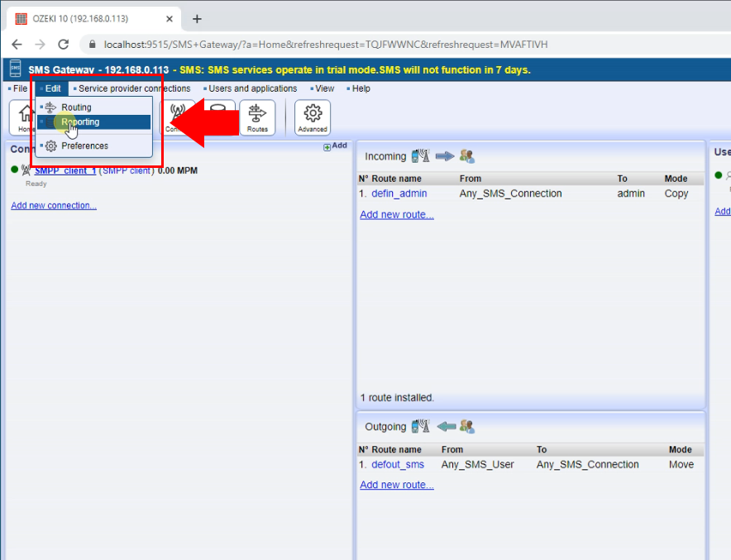This screenshot has width=731, height=560.
Task: Select Preferences from Edit menu
Action: point(94,146)
